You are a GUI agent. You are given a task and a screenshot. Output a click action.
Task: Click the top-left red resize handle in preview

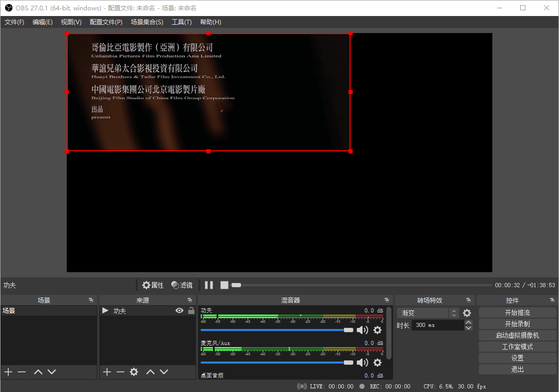(67, 34)
